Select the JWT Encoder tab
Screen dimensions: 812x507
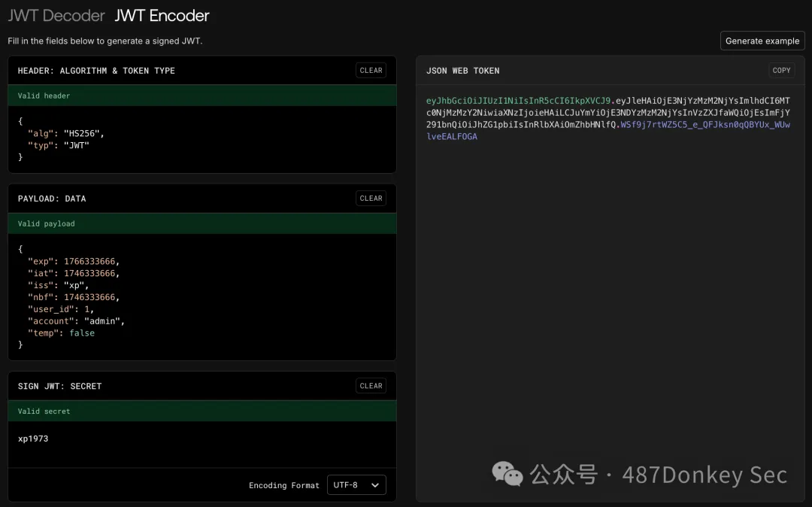[162, 15]
